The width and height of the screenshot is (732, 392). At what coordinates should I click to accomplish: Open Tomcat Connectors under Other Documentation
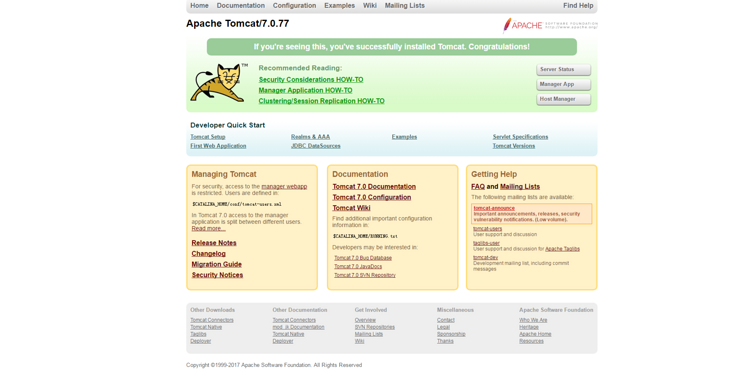[x=294, y=320]
